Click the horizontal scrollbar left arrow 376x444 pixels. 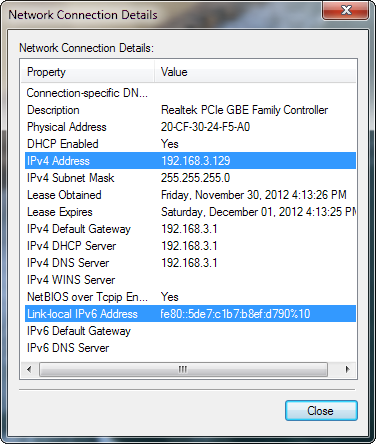pos(29,369)
